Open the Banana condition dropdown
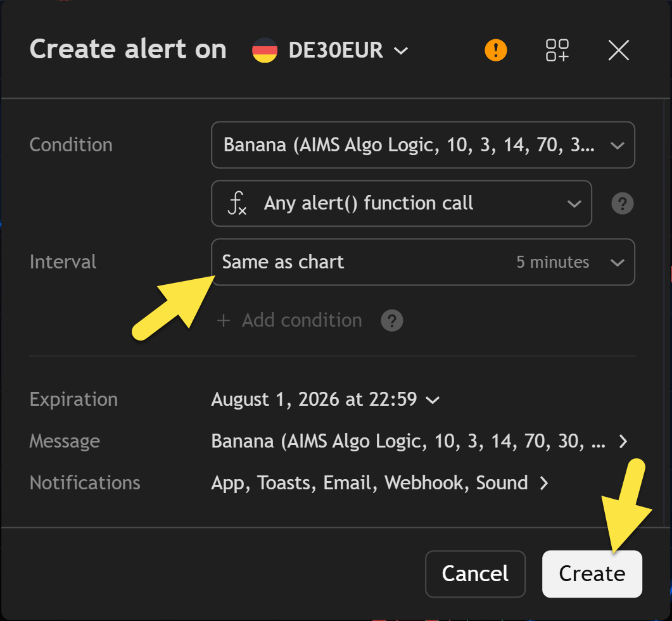672x621 pixels. point(422,145)
